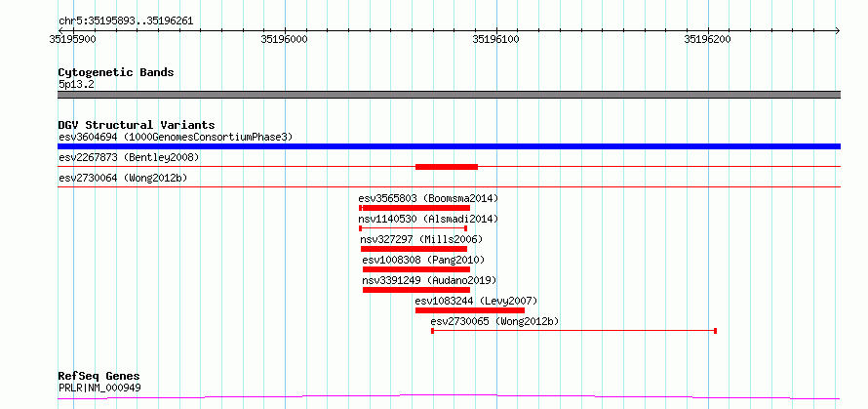The width and height of the screenshot is (868, 409).
Task: Click ruler position 35196100
Action: 496,39
